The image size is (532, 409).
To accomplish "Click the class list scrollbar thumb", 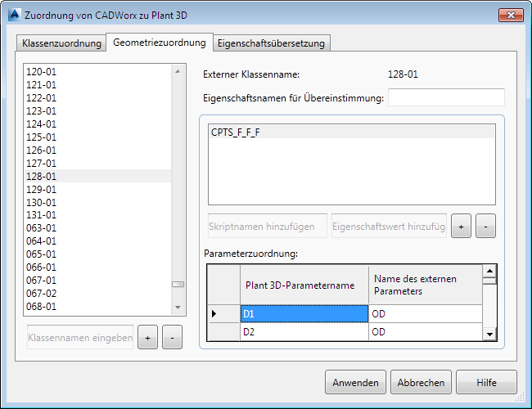I will pyautogui.click(x=178, y=284).
